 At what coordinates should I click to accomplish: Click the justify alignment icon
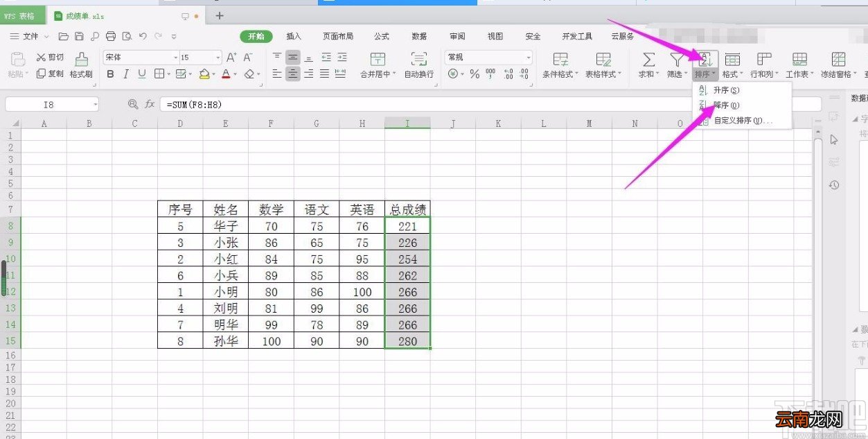tap(325, 74)
